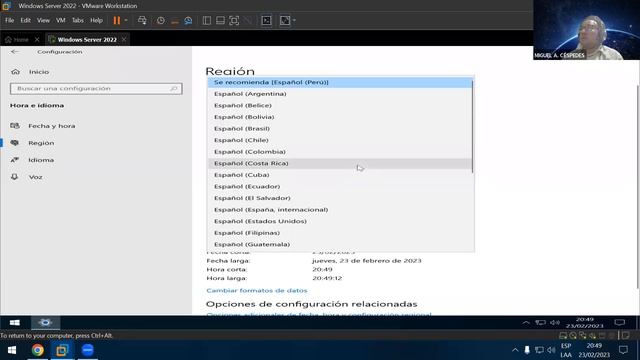Click host volume speaker icon
The image size is (640, 360).
(551, 350)
